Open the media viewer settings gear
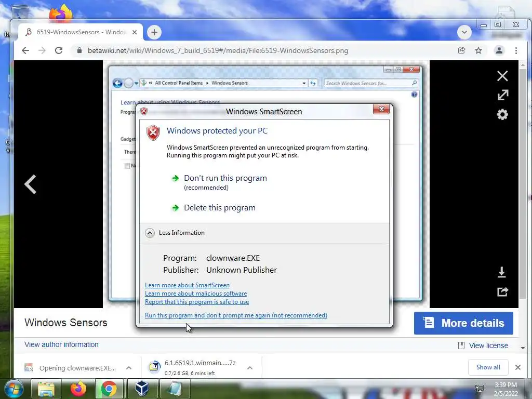 (x=502, y=114)
